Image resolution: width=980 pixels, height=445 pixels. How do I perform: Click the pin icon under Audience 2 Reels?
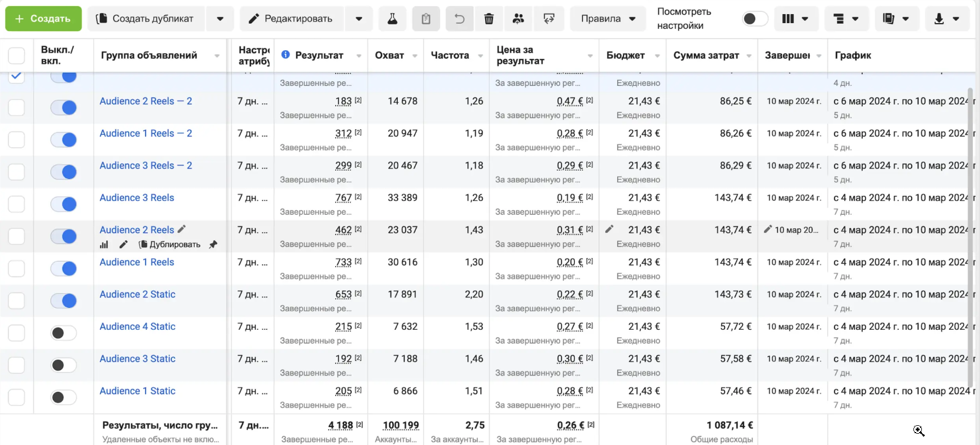click(213, 245)
